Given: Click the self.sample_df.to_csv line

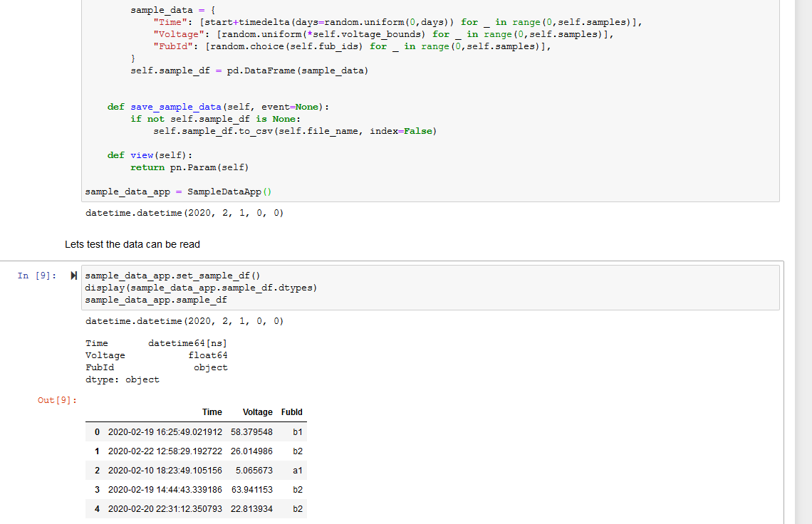Looking at the screenshot, I should 295,131.
